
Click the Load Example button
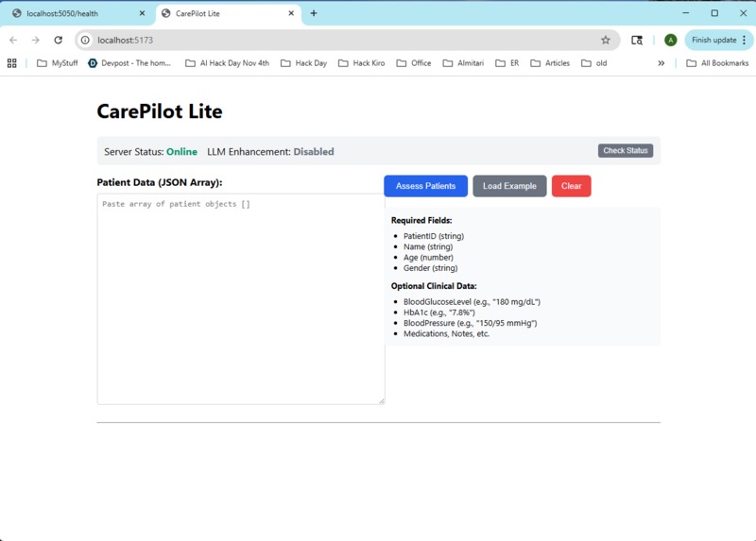click(509, 186)
